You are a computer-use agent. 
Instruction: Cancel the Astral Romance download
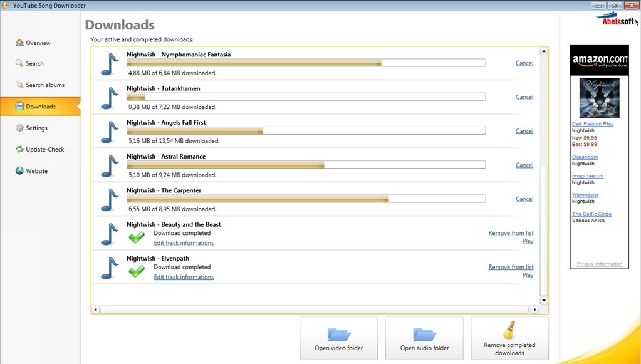524,165
